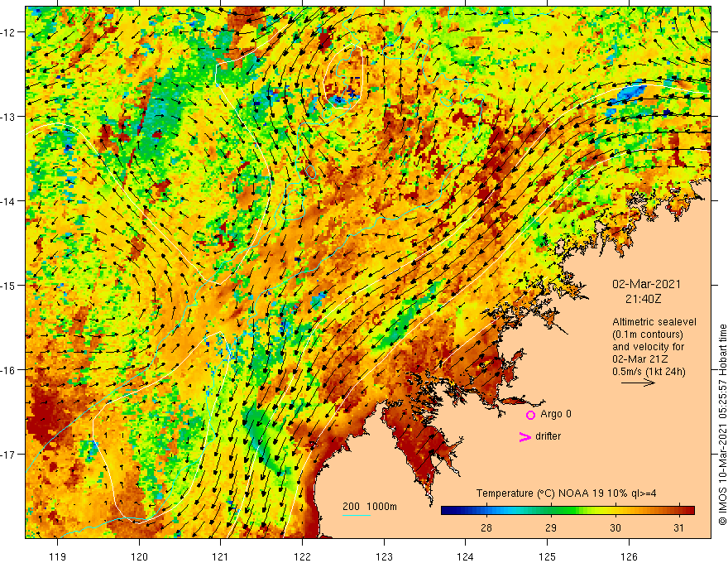Click the 'Argo 0' legend label
The image size is (728, 563).
pos(556,414)
